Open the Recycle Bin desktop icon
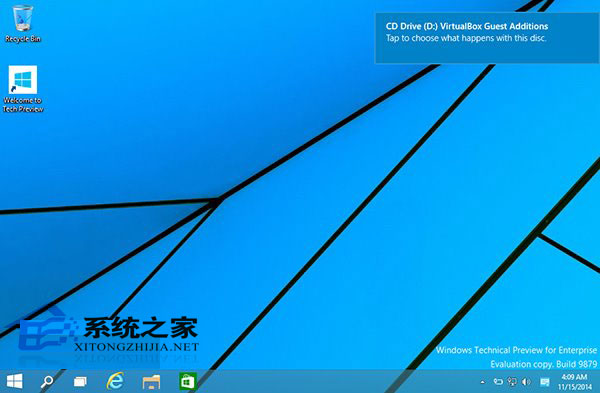 pos(23,24)
